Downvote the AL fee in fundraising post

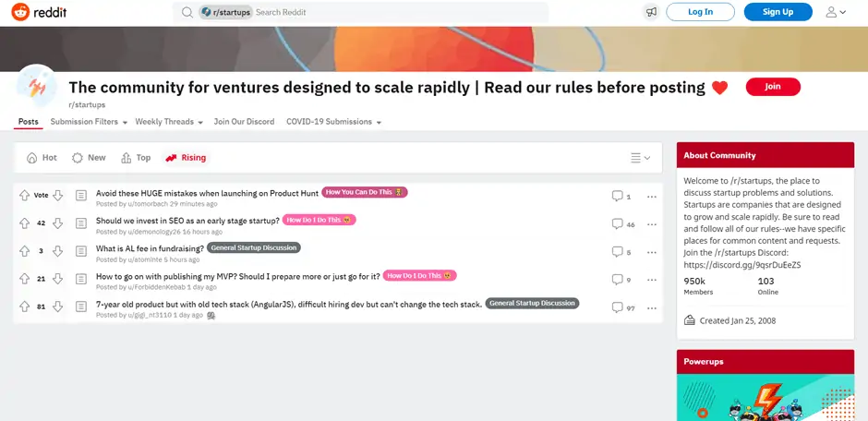(x=57, y=251)
